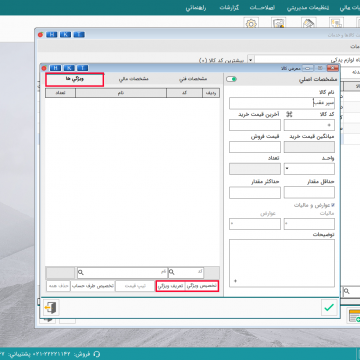Viewport: 360px width, 360px height.
Task: Click the تخصيص ويژگي button
Action: pyautogui.click(x=202, y=286)
